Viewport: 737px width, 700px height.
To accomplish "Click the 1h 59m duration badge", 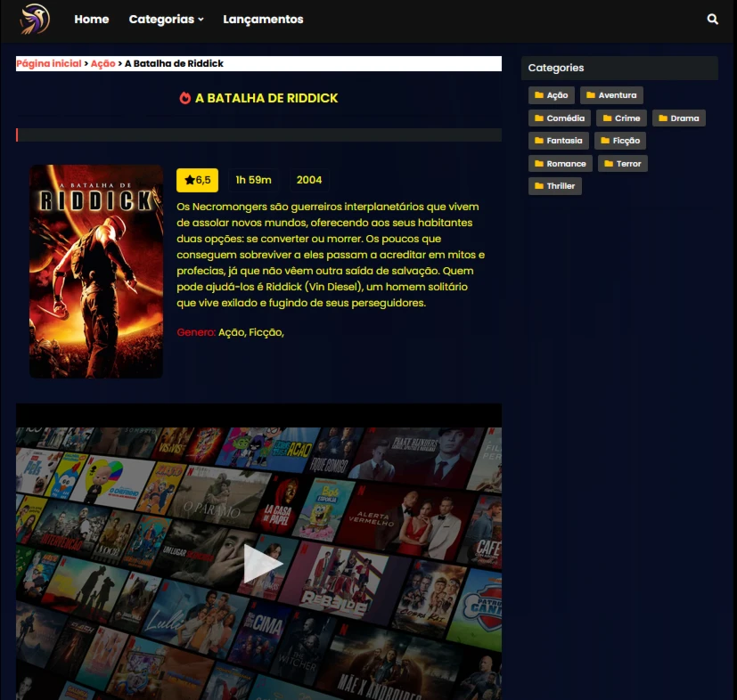I will click(254, 180).
